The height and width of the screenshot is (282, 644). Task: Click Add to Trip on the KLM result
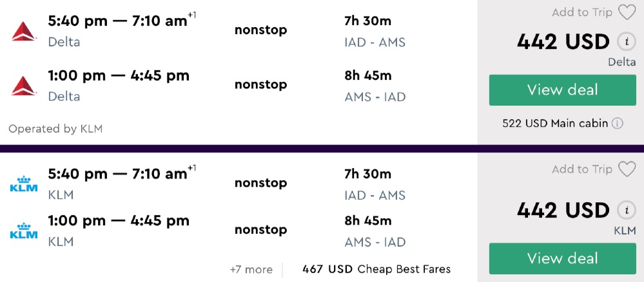[x=582, y=169]
